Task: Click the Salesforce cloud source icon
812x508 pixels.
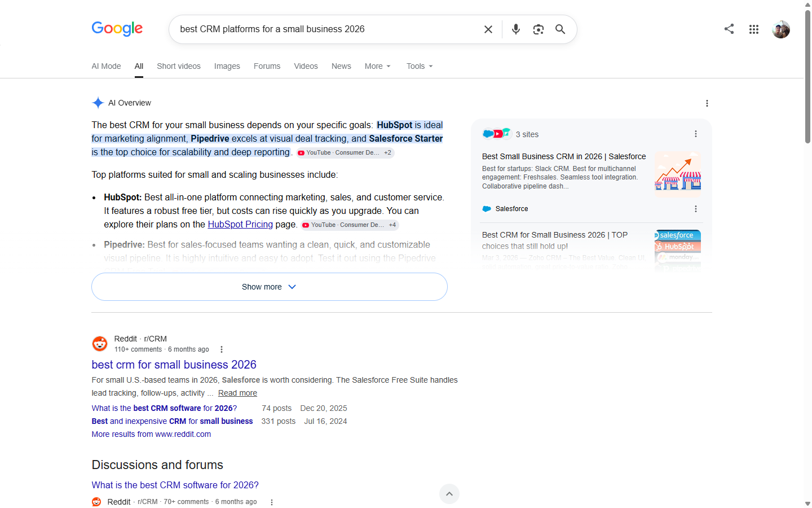Action: [487, 209]
